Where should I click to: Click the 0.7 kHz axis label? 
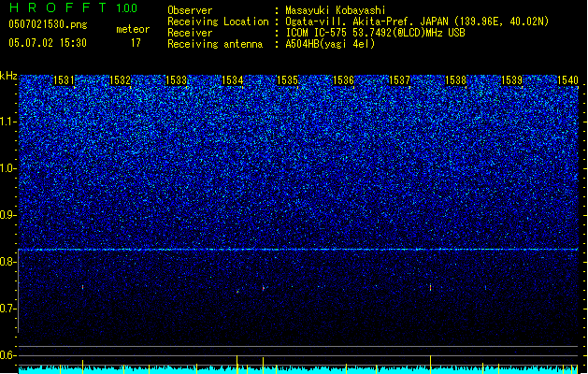point(7,309)
